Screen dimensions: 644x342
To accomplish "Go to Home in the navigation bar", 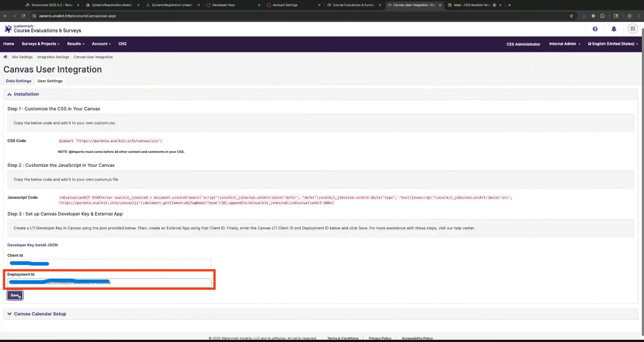I will (9, 44).
